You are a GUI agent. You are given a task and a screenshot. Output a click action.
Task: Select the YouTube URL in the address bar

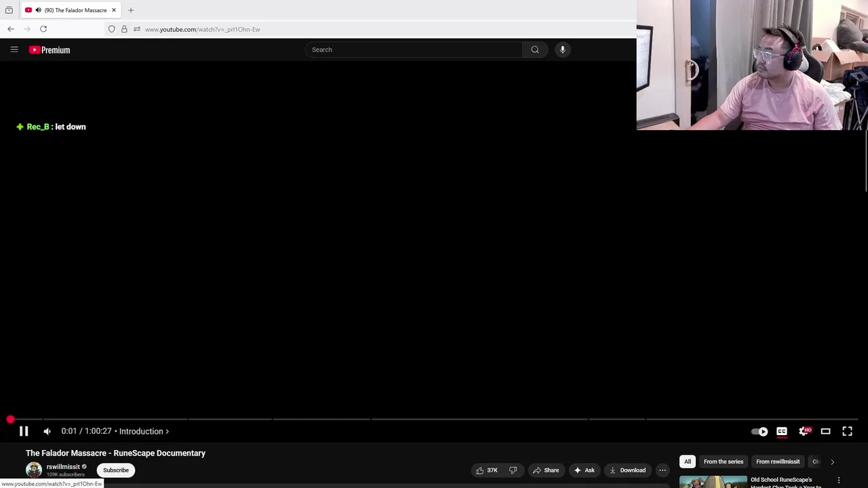pyautogui.click(x=202, y=29)
